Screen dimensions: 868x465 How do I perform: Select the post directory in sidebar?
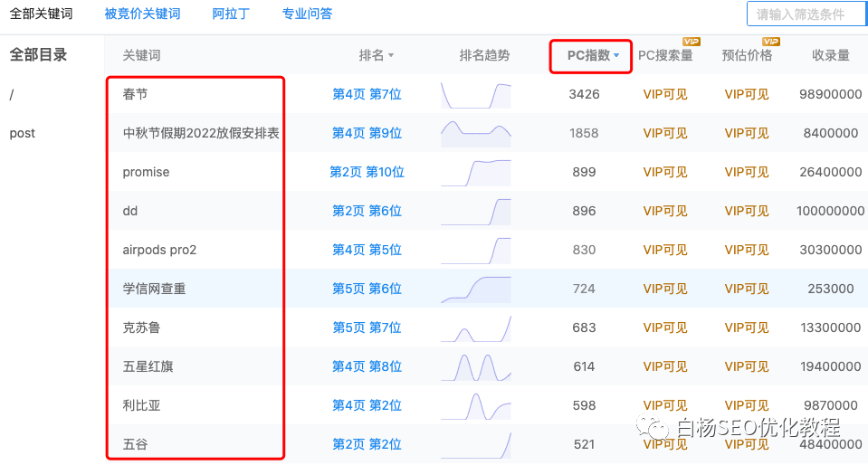(x=22, y=133)
